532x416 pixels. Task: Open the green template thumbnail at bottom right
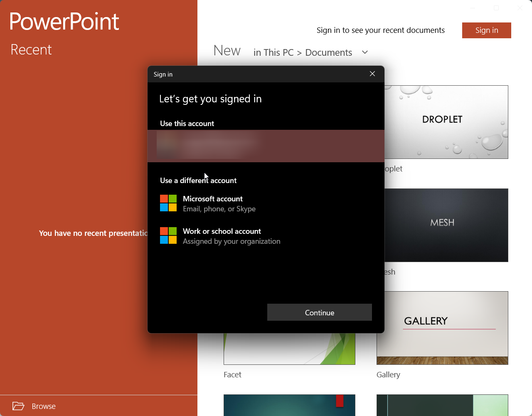442,405
